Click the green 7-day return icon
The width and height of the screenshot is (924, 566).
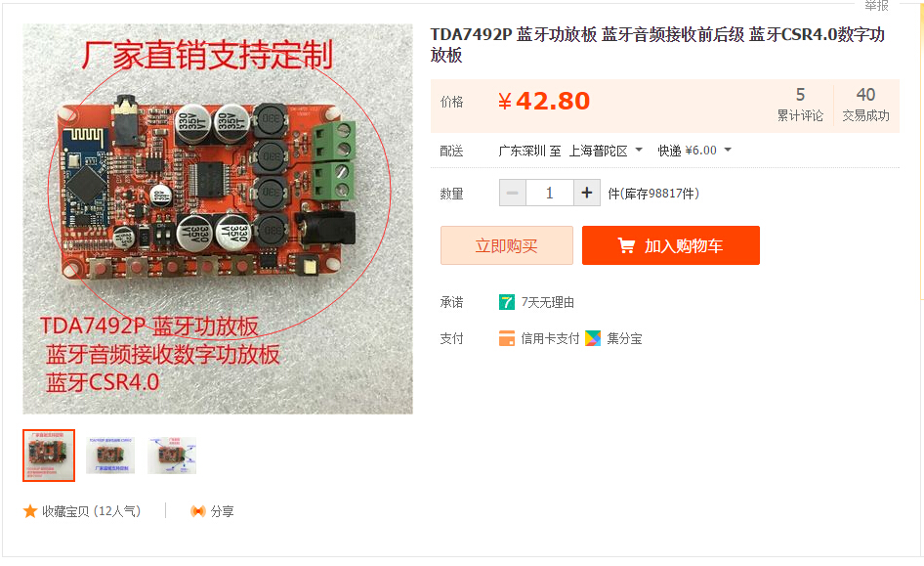(x=507, y=302)
